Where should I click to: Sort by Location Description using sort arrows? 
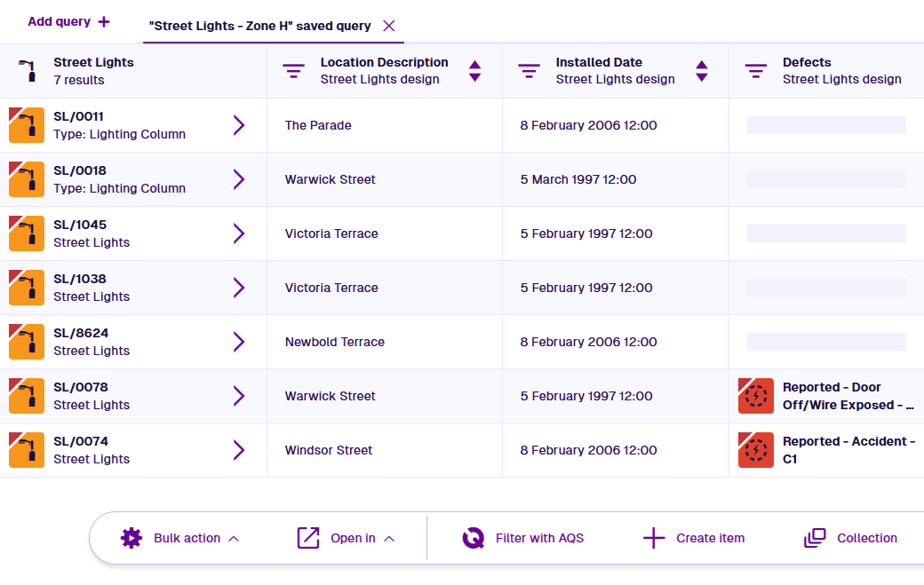[x=474, y=71]
